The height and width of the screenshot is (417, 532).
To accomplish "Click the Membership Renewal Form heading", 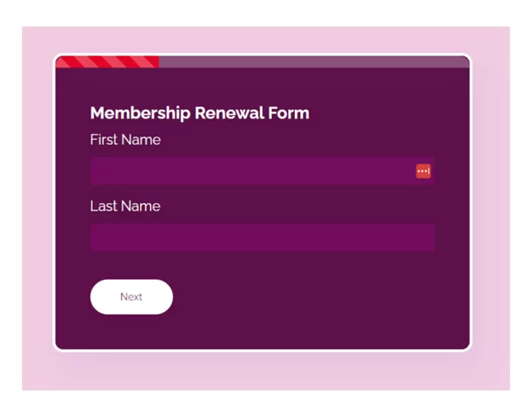I will 199,113.
